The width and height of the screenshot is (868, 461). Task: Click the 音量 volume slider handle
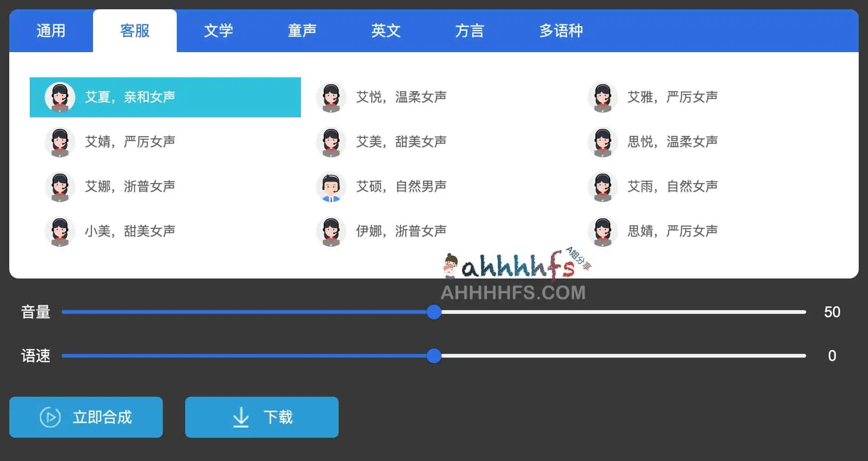point(434,312)
